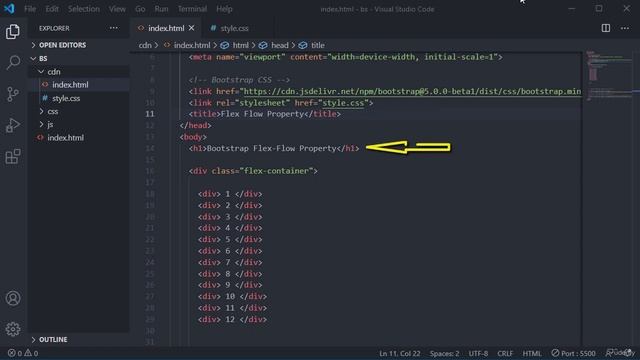The height and width of the screenshot is (360, 640).
Task: Open the Source Control view
Action: coord(13,94)
